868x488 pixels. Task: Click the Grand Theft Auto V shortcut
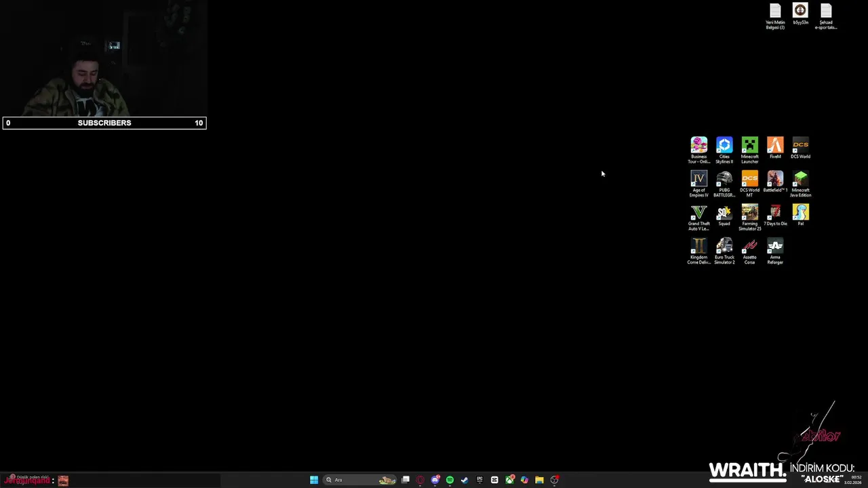(698, 218)
